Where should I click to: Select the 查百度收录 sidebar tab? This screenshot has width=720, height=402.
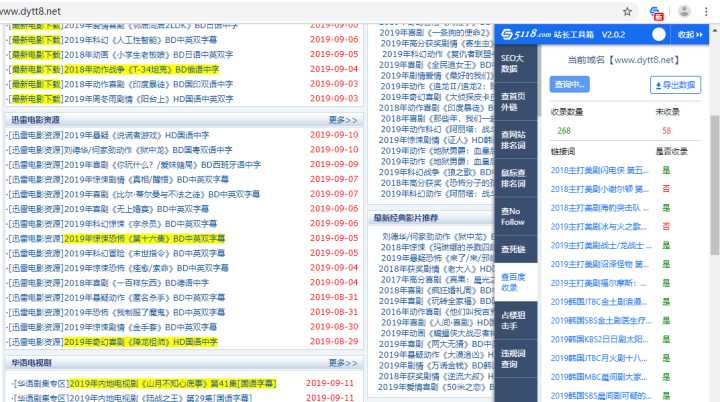pyautogui.click(x=516, y=282)
